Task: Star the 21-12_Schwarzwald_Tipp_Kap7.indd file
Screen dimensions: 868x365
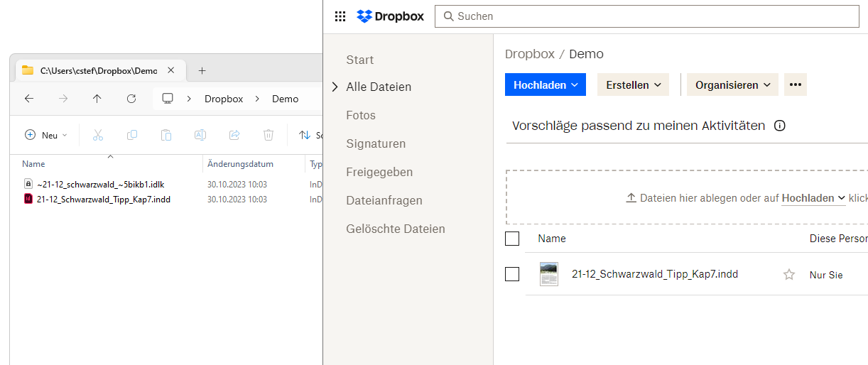Action: click(788, 275)
